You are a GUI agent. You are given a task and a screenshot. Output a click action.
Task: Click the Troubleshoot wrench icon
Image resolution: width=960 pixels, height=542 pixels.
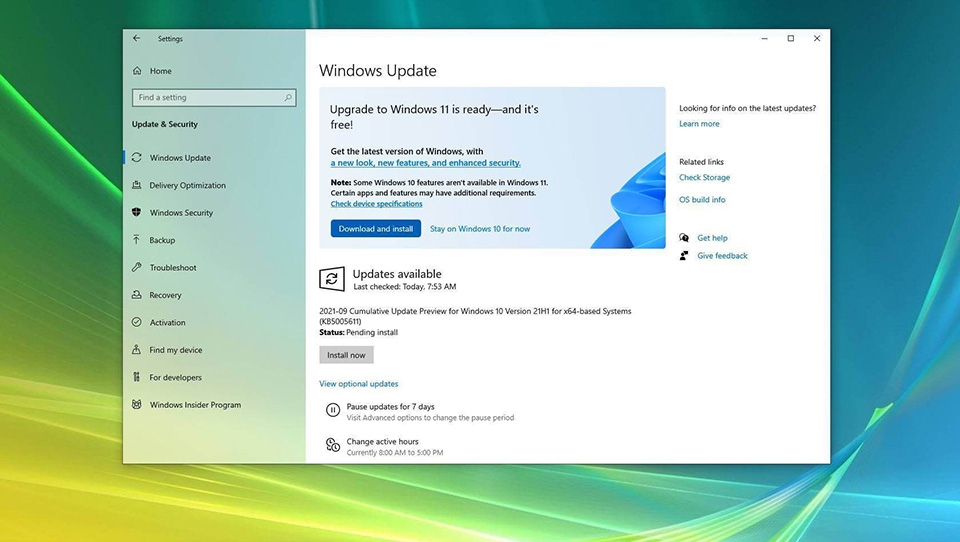pyautogui.click(x=137, y=267)
